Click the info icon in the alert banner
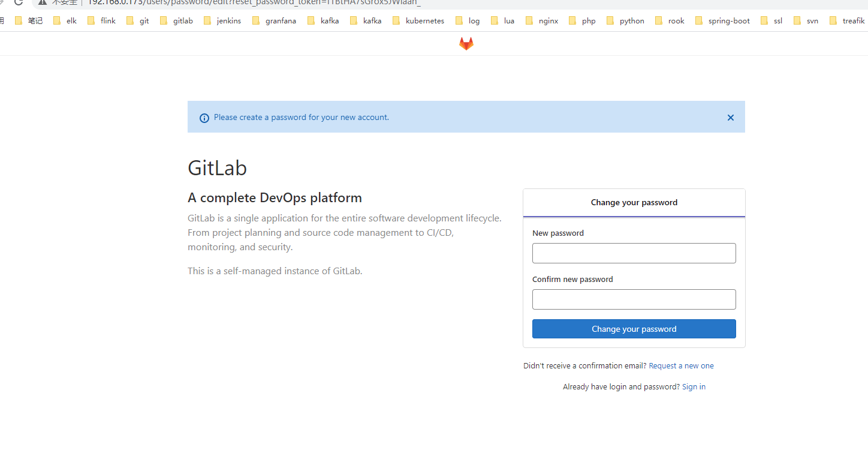 pos(204,118)
